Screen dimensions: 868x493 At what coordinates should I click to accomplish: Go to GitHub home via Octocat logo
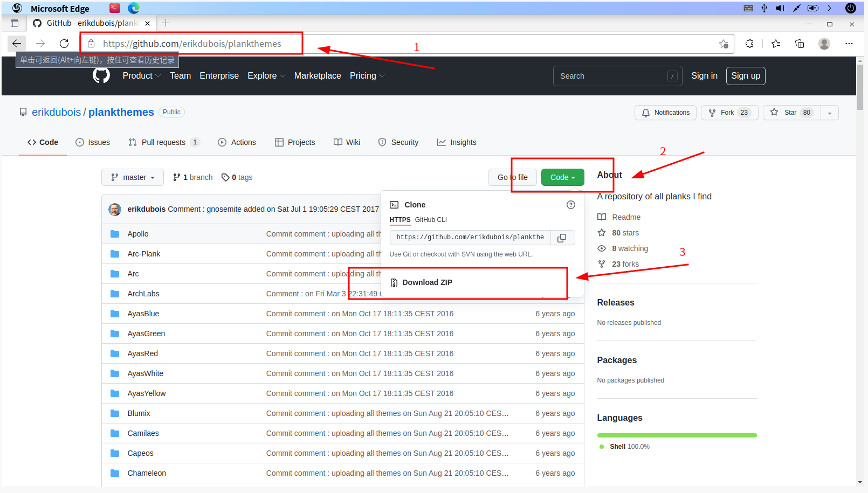click(101, 75)
